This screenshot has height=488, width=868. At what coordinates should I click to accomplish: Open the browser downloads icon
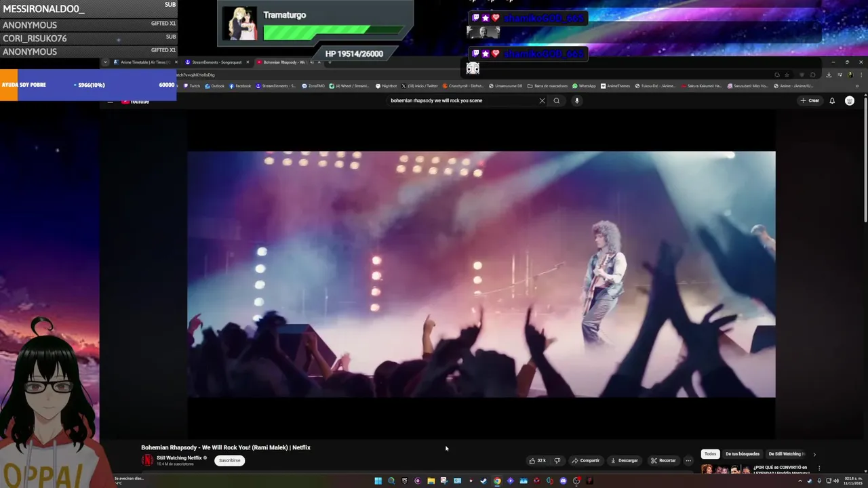[x=829, y=75]
